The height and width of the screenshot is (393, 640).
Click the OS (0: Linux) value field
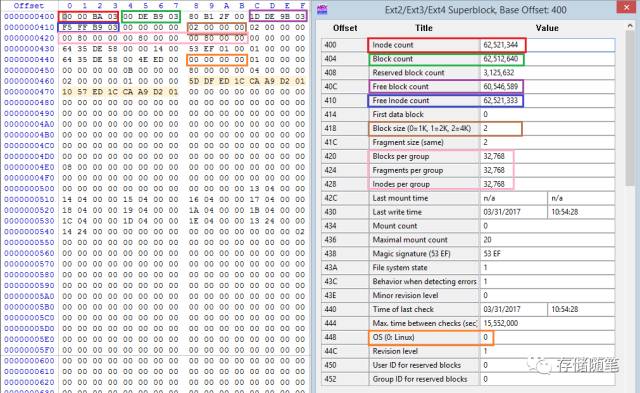pos(547,337)
